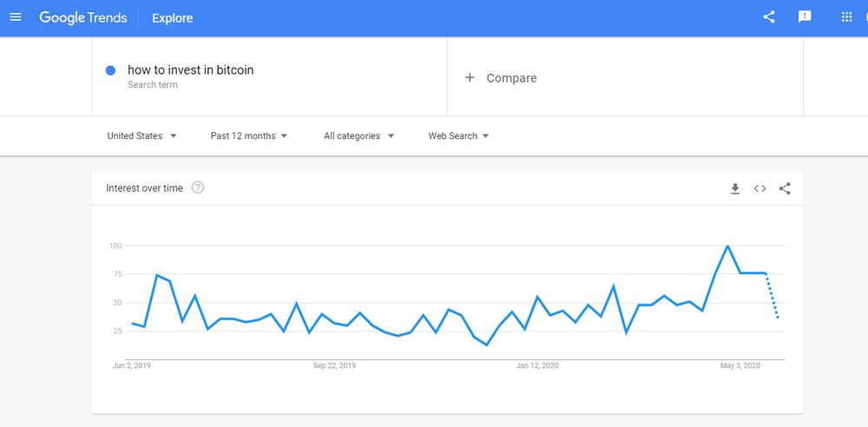This screenshot has width=868, height=427.
Task: Click the embed code icon
Action: tap(759, 188)
